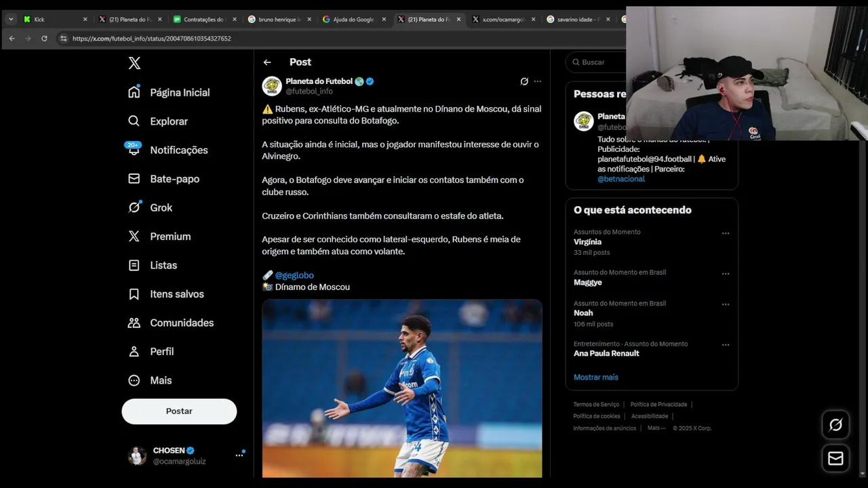This screenshot has width=868, height=488.
Task: Go back with the Post arrow
Action: (x=267, y=62)
